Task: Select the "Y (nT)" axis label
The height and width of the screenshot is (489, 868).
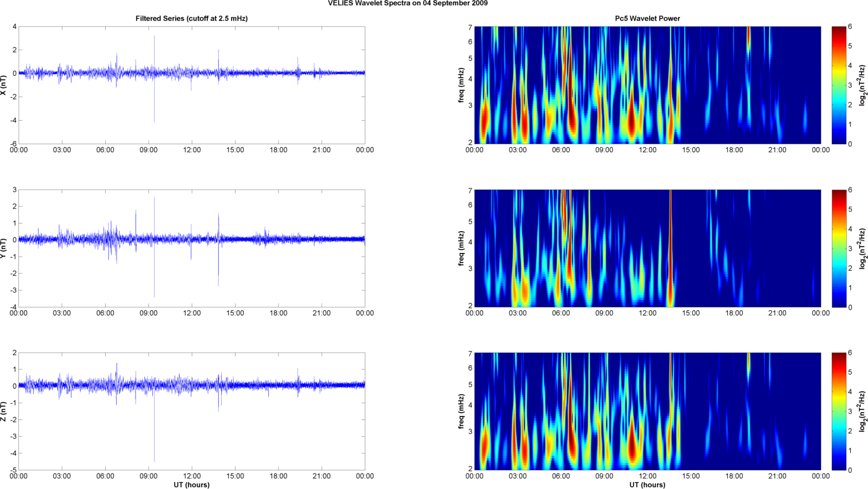Action: pos(4,248)
